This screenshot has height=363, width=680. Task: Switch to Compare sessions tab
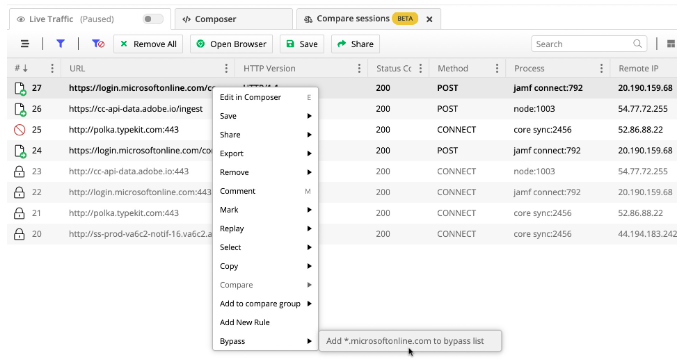point(368,19)
